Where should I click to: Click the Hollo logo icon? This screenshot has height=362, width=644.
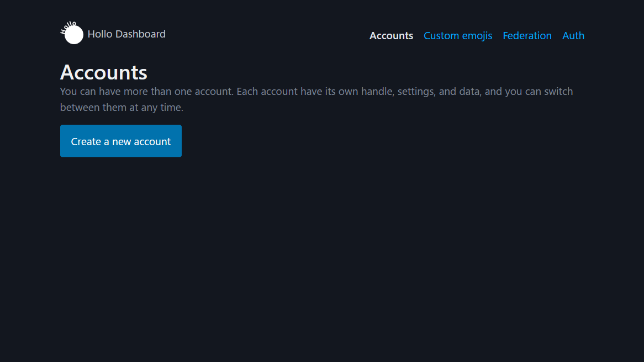(x=72, y=34)
